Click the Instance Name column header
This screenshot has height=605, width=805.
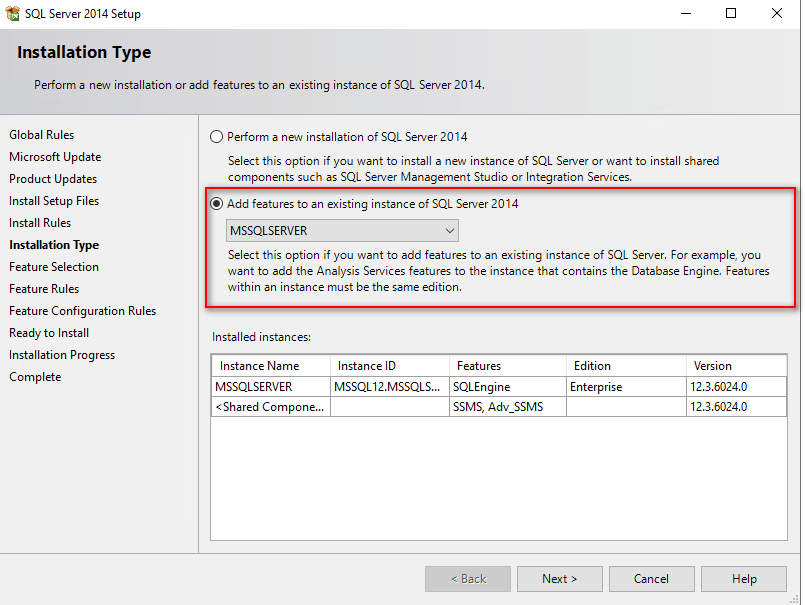(x=259, y=366)
